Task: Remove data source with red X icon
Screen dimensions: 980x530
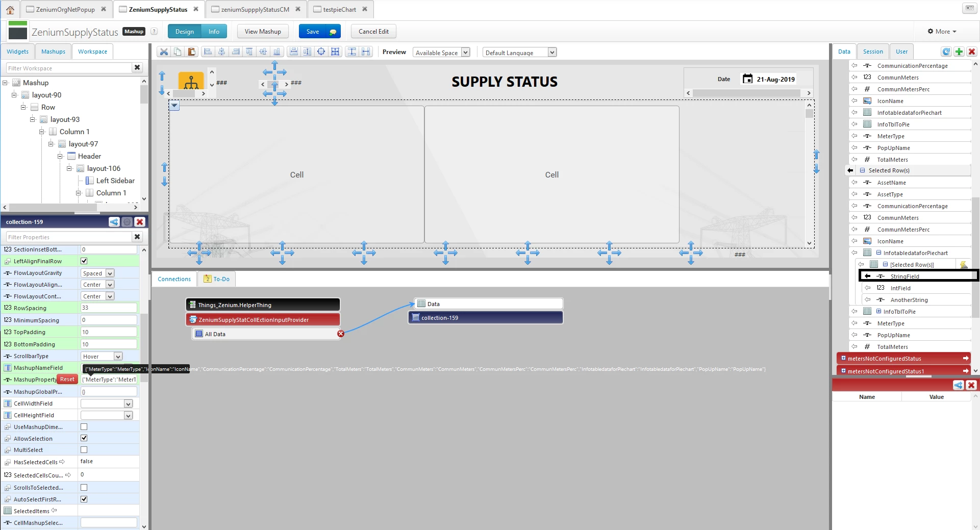Action: 972,52
